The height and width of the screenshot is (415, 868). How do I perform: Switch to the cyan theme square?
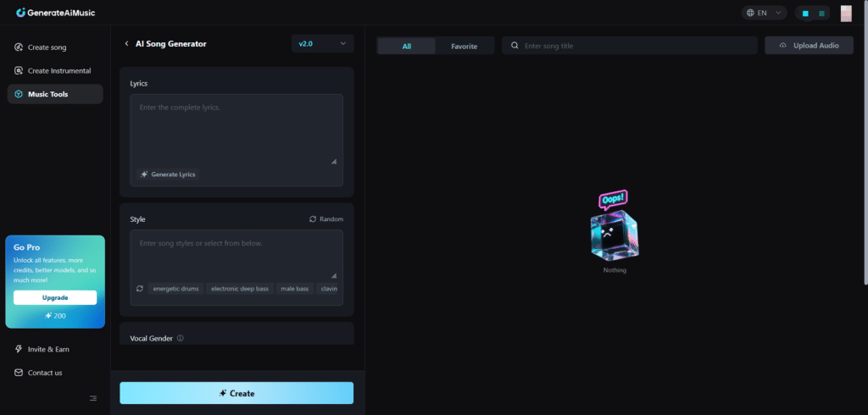[x=805, y=14]
